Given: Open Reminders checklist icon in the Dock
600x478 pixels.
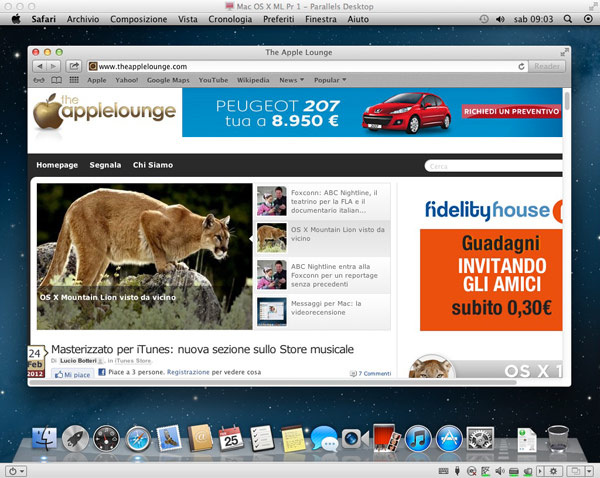Looking at the screenshot, I should point(262,439).
